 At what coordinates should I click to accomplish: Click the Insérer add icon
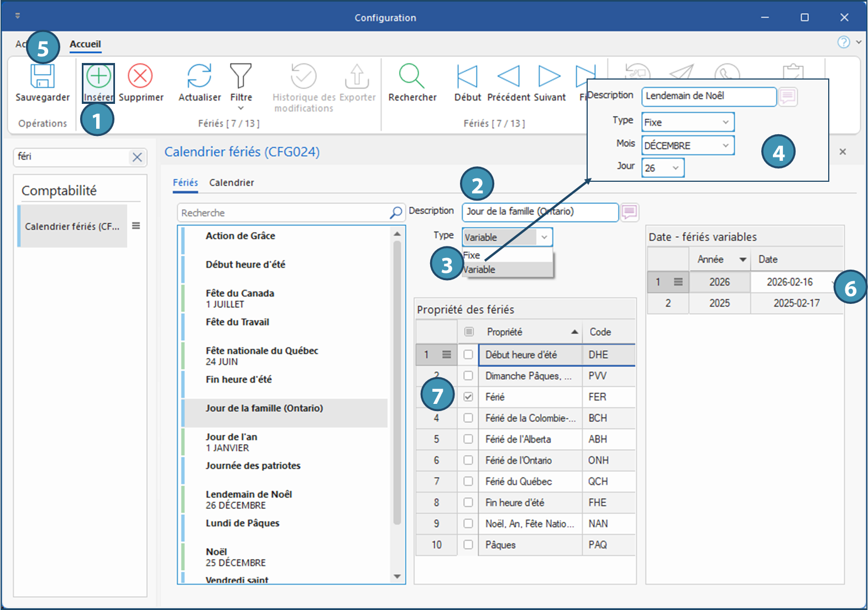(x=98, y=77)
